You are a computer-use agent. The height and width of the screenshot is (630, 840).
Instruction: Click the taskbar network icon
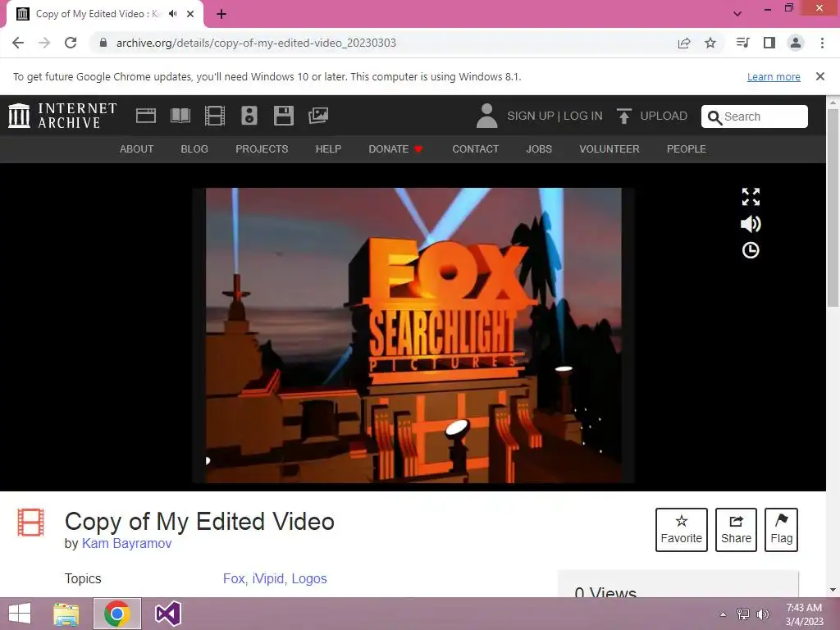(x=743, y=614)
